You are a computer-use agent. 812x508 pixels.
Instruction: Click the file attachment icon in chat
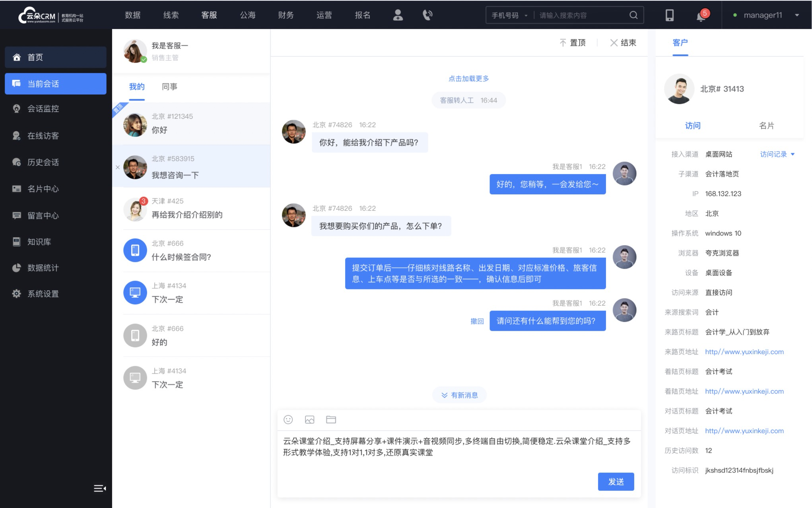click(x=331, y=420)
